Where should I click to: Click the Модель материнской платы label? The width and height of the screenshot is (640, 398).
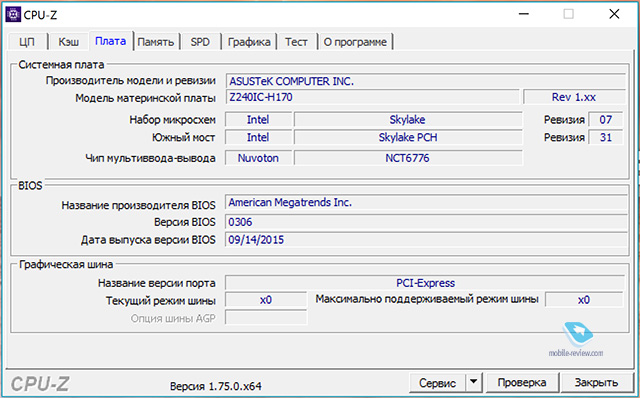[145, 98]
